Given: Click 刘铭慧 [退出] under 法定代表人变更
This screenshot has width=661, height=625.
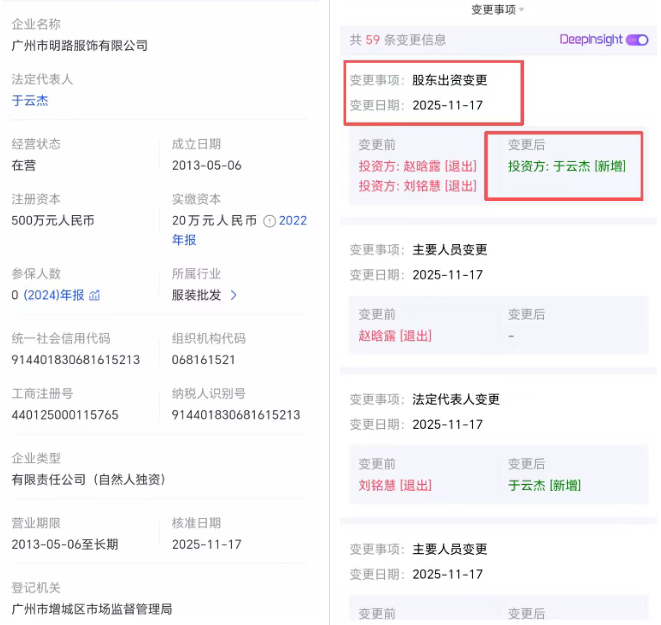Looking at the screenshot, I should point(395,486).
